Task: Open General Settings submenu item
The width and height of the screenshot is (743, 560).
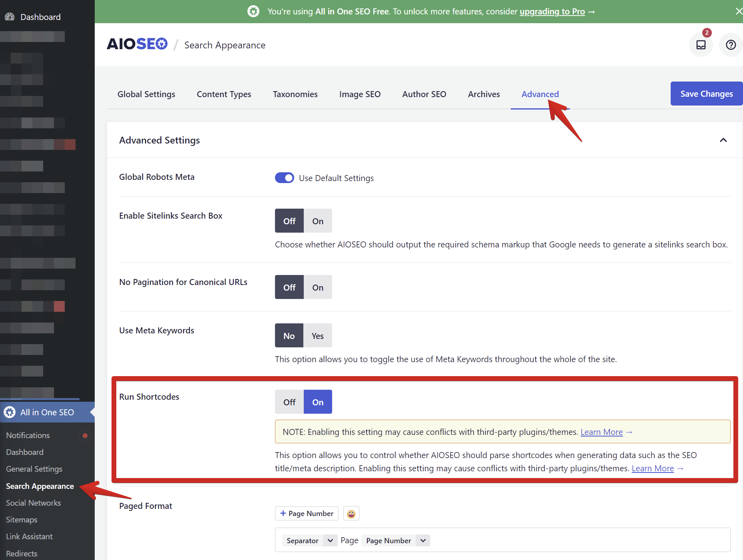Action: click(x=34, y=469)
